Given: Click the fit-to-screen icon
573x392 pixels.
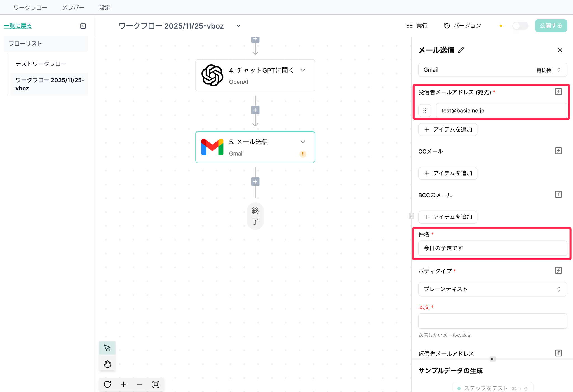Looking at the screenshot, I should coord(156,384).
